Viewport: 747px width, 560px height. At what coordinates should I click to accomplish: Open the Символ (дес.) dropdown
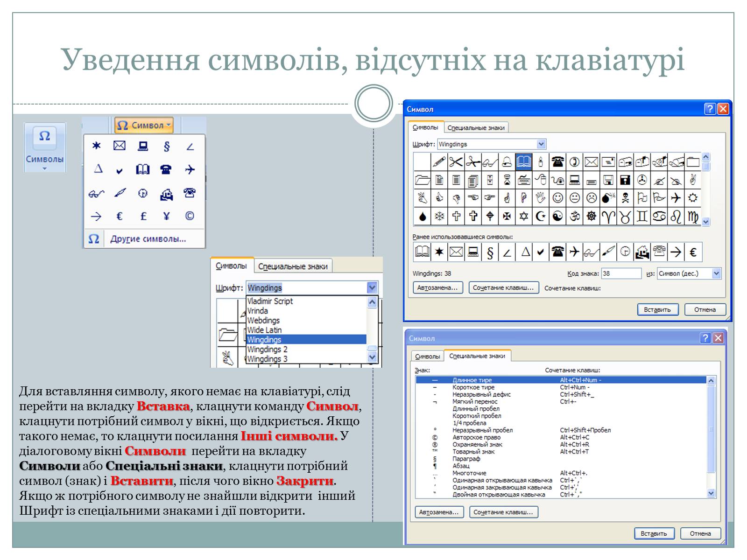point(717,273)
